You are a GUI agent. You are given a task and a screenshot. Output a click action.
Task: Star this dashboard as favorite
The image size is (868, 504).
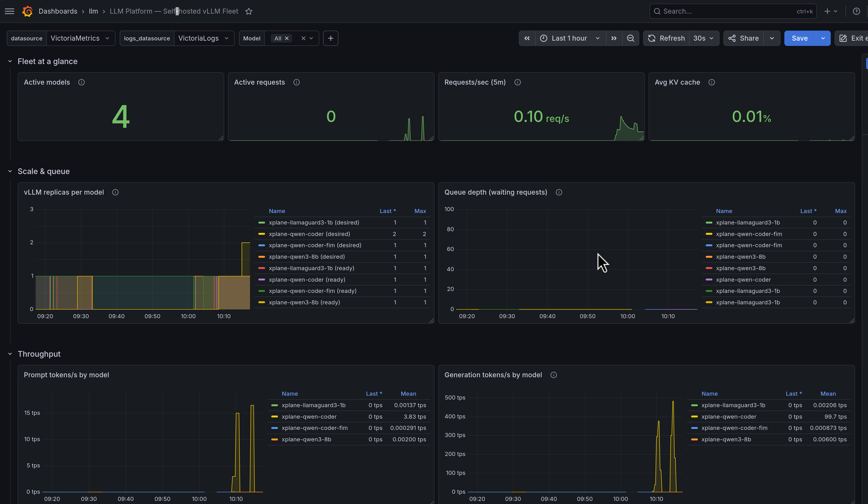click(249, 11)
